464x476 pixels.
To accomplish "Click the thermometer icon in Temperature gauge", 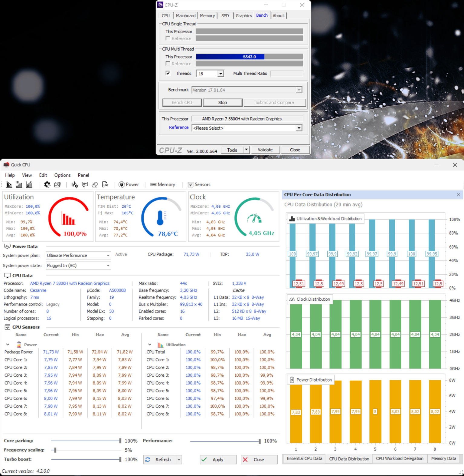I will pos(161,218).
